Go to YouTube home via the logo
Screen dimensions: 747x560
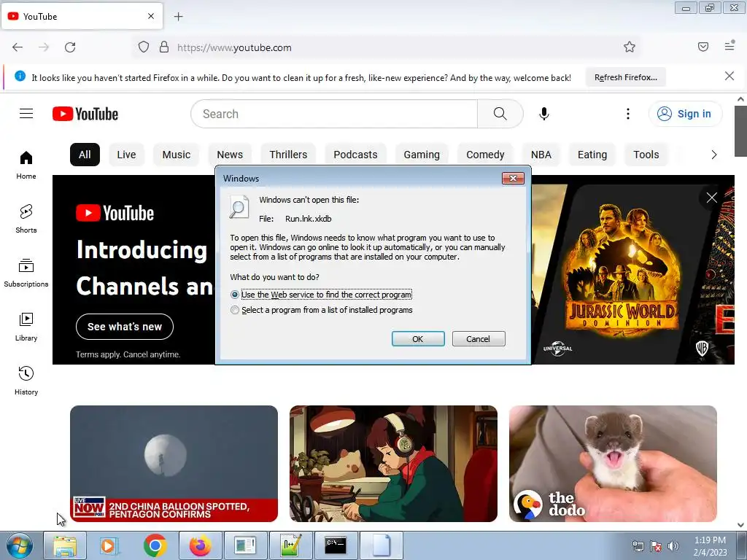pyautogui.click(x=85, y=114)
